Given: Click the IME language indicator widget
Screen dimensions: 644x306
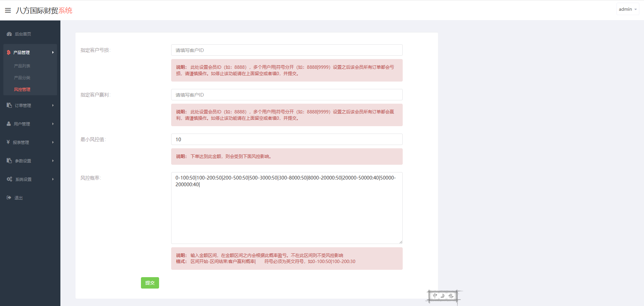Looking at the screenshot, I should 443,296.
